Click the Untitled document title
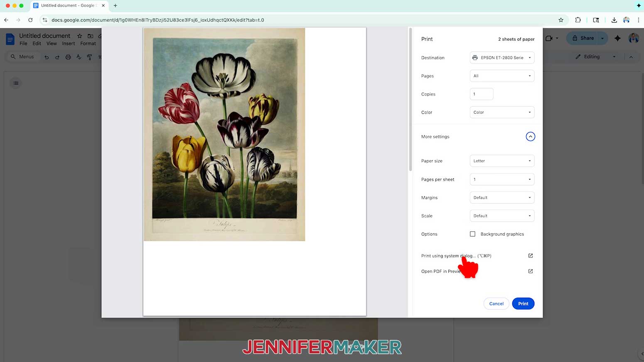This screenshot has height=362, width=644. click(45, 36)
